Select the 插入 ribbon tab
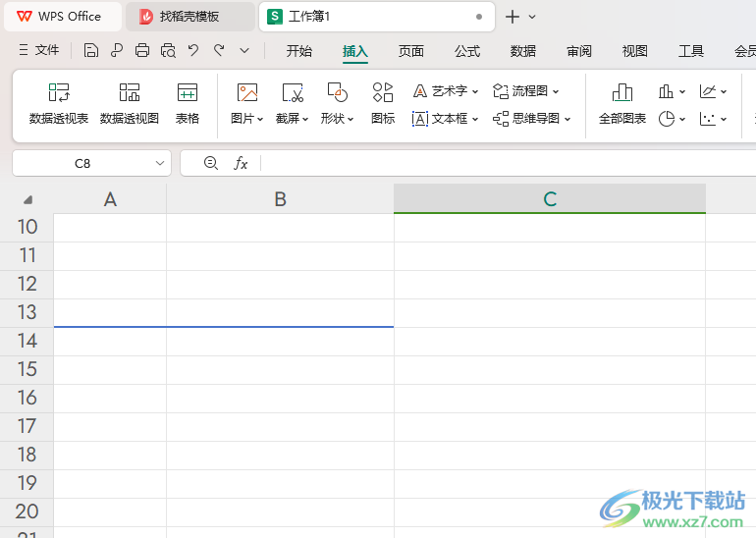This screenshot has height=538, width=756. coord(354,51)
